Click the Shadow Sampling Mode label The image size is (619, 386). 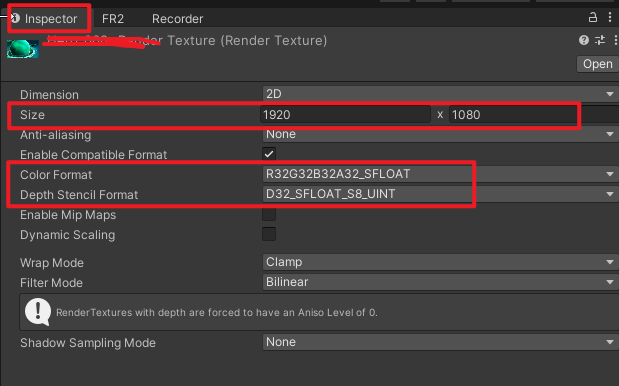(88, 343)
